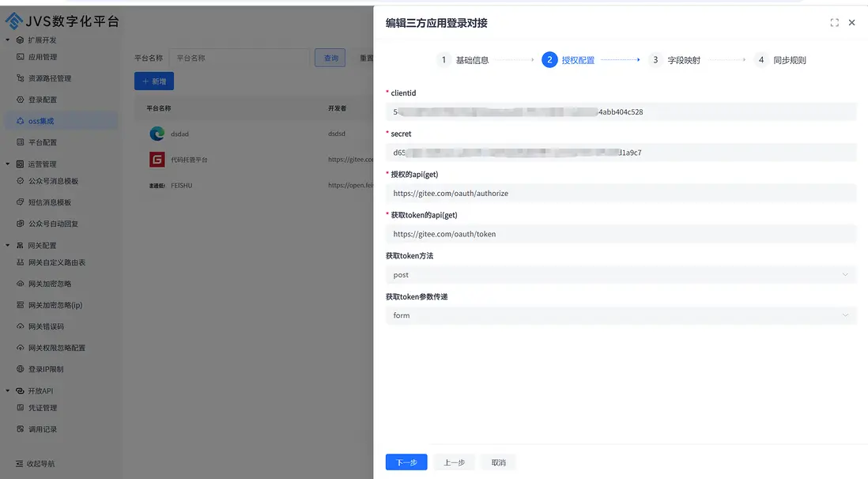Click the 凭证管理 sidebar icon
The image size is (868, 479).
(21, 408)
